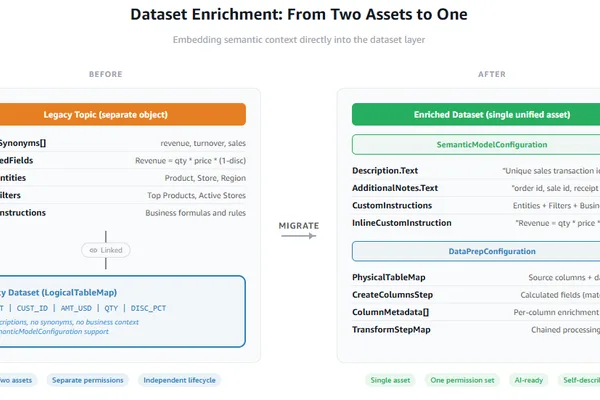Click the CustomInstructions field label

(x=392, y=206)
